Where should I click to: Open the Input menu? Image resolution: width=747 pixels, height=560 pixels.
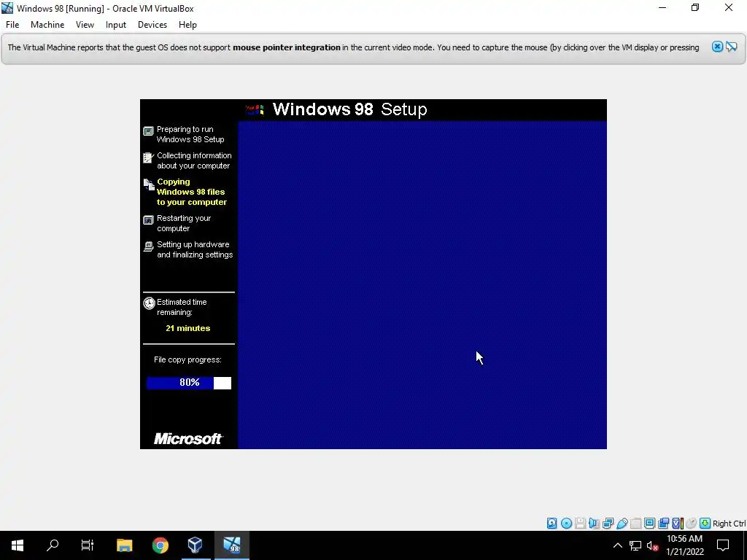pos(116,25)
